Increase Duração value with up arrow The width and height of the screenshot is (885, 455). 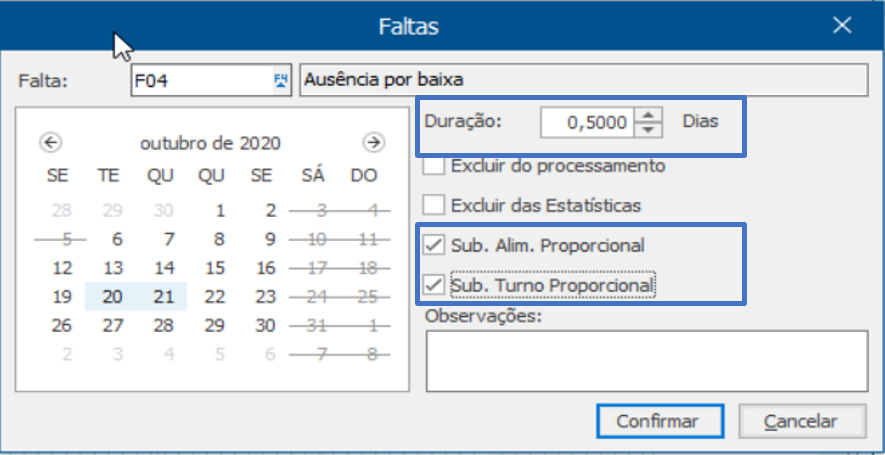tap(649, 115)
